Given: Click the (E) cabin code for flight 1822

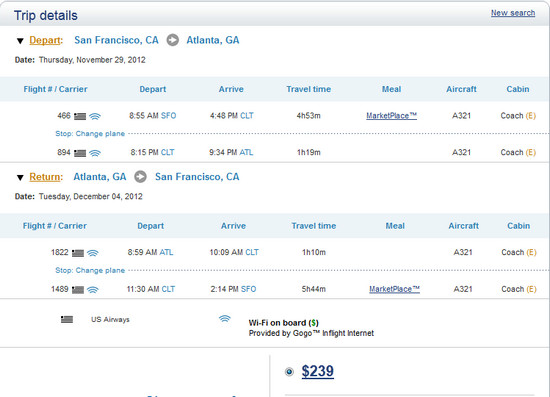Looking at the screenshot, I should 531,253.
